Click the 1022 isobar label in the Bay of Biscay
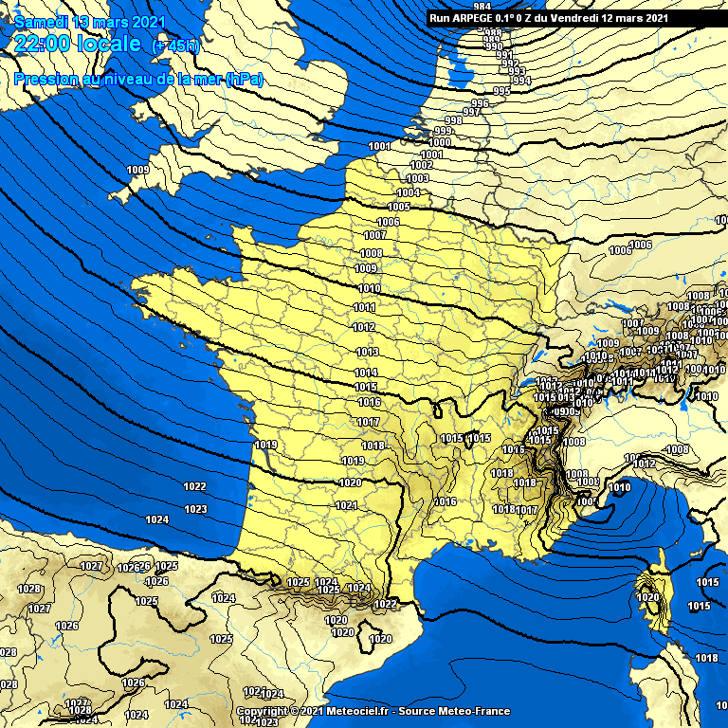Screen dimensions: 728x728 (x=195, y=486)
